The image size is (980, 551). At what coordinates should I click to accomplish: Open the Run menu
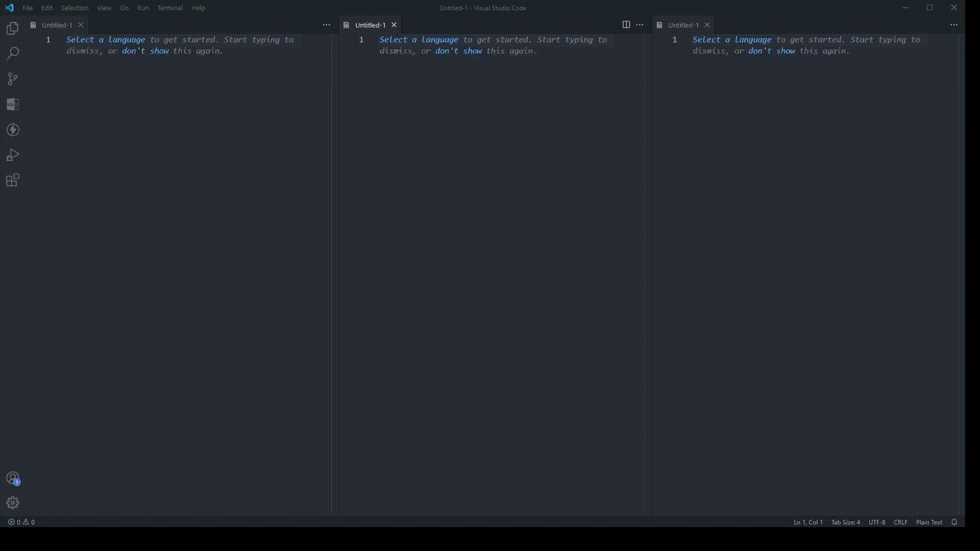[143, 8]
